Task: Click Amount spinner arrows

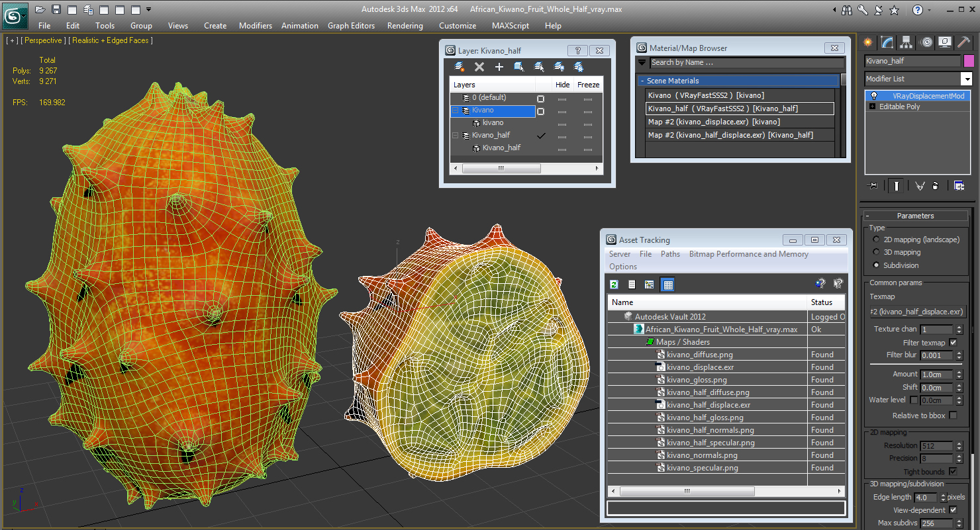Action: click(x=959, y=375)
